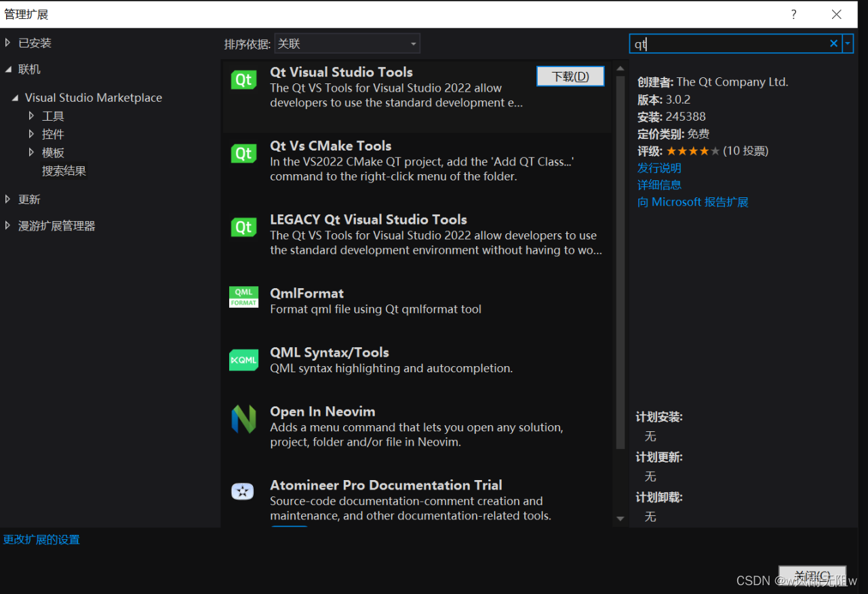Select the 模板 tree item
868x594 pixels.
53,153
